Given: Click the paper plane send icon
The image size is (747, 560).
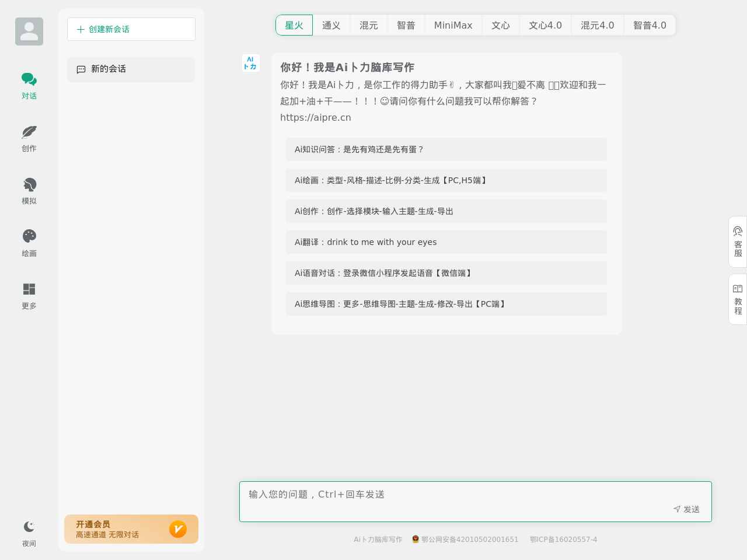Looking at the screenshot, I should tap(676, 508).
